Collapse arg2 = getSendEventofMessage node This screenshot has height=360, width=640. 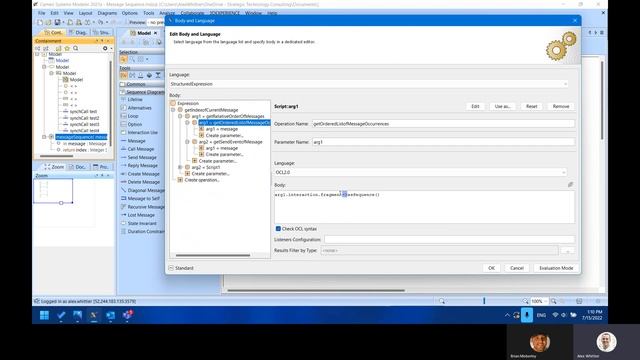[x=187, y=142]
